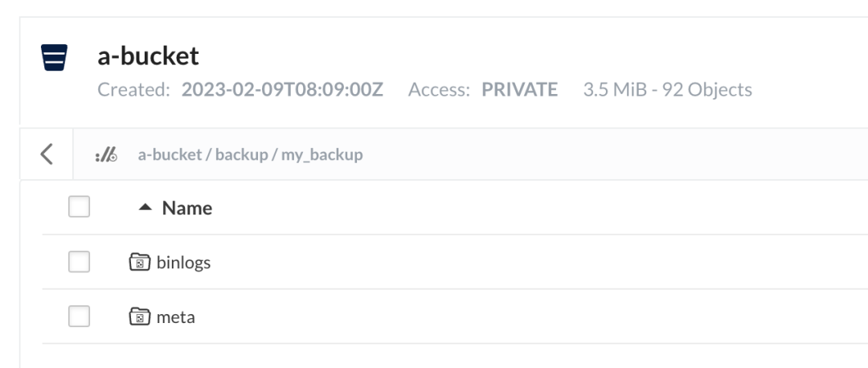Navigate to a-bucket in the breadcrumb path
Viewport: 868px width, 368px height.
coord(170,155)
